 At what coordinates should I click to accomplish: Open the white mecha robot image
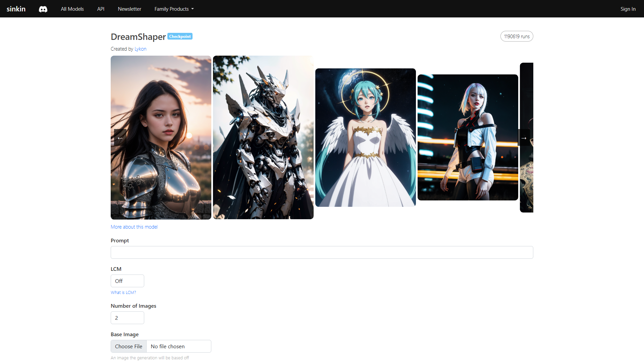pos(263,137)
